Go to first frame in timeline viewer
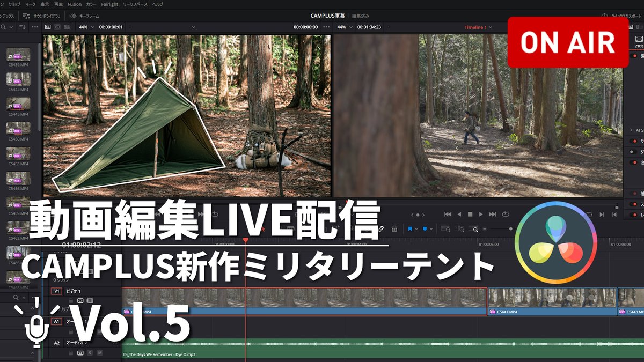The image size is (644, 362). 448,215
